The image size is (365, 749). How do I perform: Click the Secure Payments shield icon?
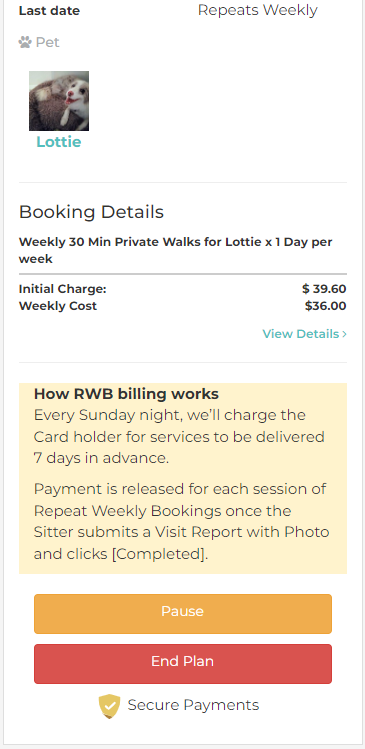point(109,706)
